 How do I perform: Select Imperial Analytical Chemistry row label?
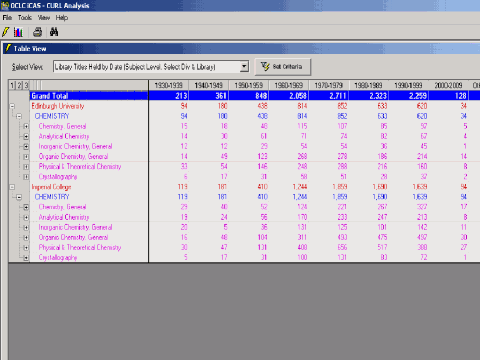64,217
